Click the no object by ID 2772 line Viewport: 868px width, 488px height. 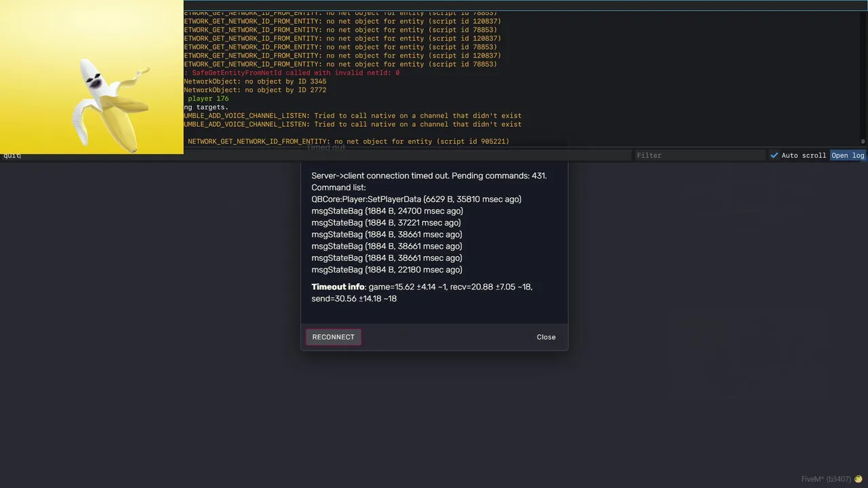click(255, 90)
